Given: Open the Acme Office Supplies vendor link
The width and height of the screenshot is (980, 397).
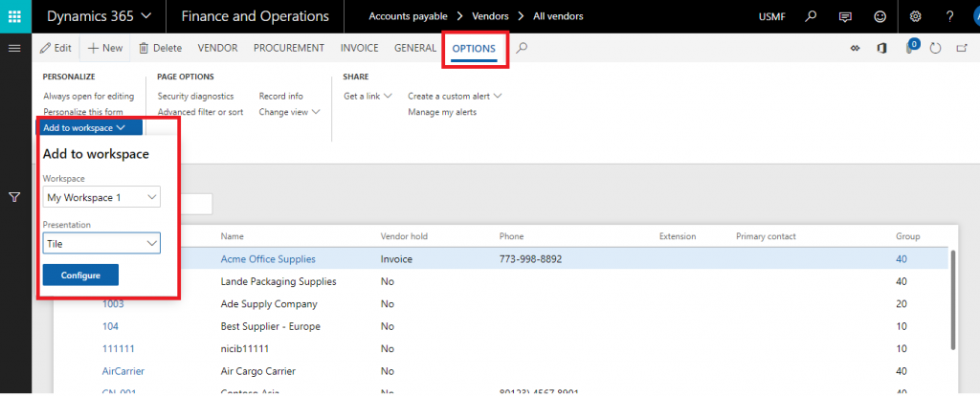Looking at the screenshot, I should 268,259.
